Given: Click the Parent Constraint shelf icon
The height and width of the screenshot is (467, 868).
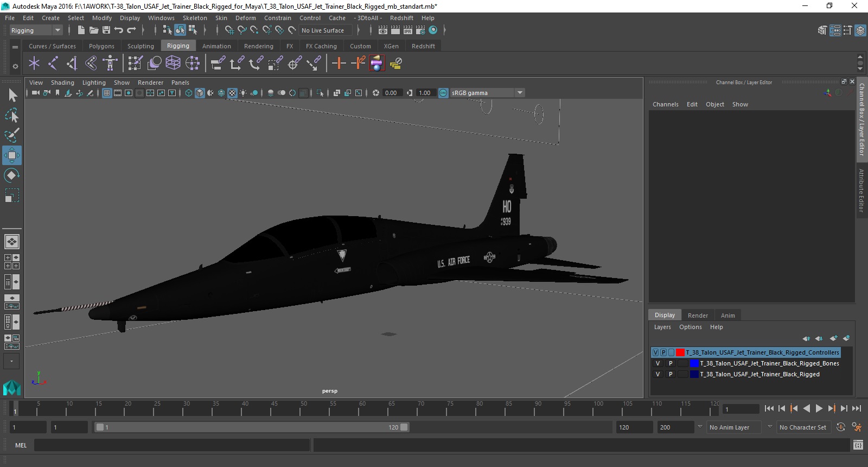Looking at the screenshot, I should (x=218, y=64).
